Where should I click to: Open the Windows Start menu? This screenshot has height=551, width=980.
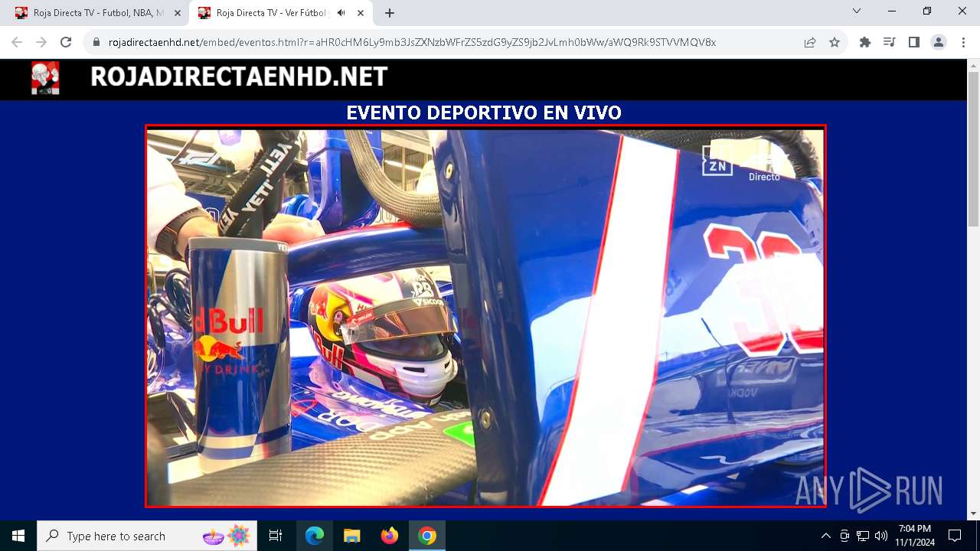(x=18, y=536)
